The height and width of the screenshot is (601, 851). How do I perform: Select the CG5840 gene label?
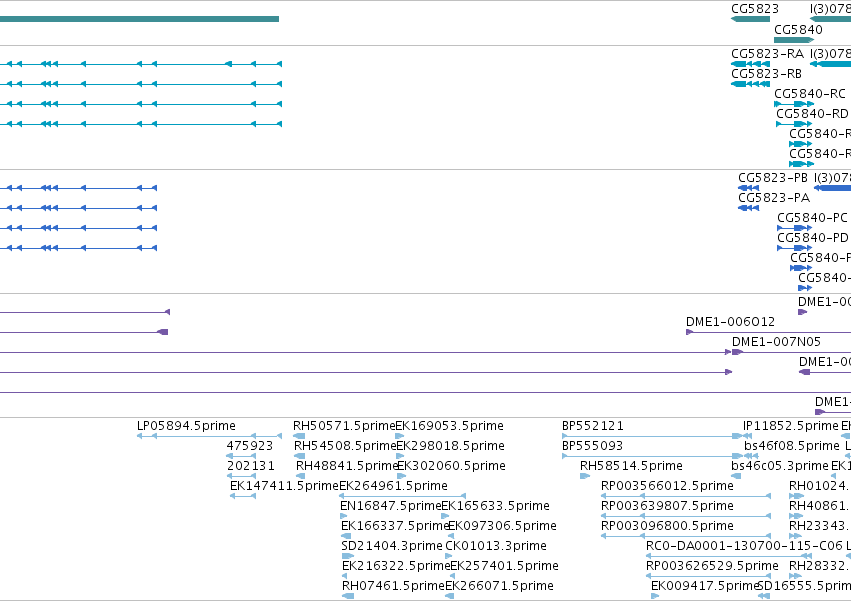(x=798, y=29)
